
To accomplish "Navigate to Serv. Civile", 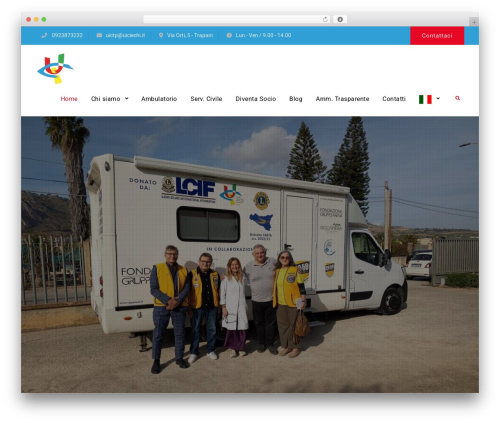I will click(206, 99).
